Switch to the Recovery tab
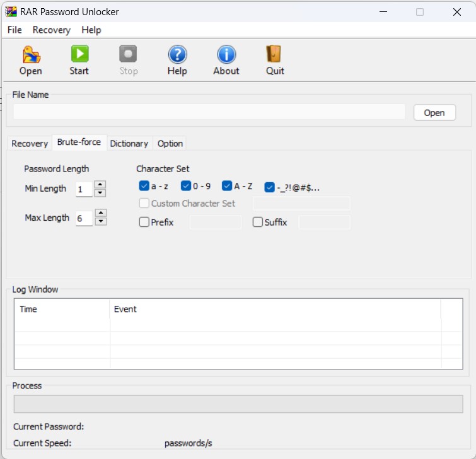Screen dimensions: 476x459 [30, 143]
